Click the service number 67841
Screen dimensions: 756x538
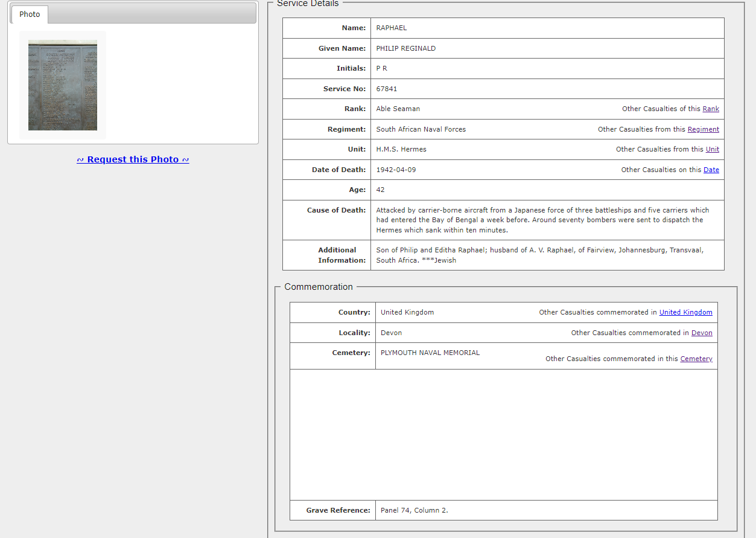click(387, 89)
